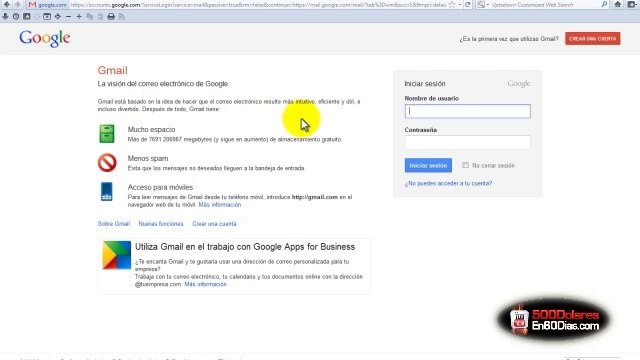Image resolution: width=640 pixels, height=360 pixels.
Task: Click the browser forward arrow
Action: [x=18, y=4]
